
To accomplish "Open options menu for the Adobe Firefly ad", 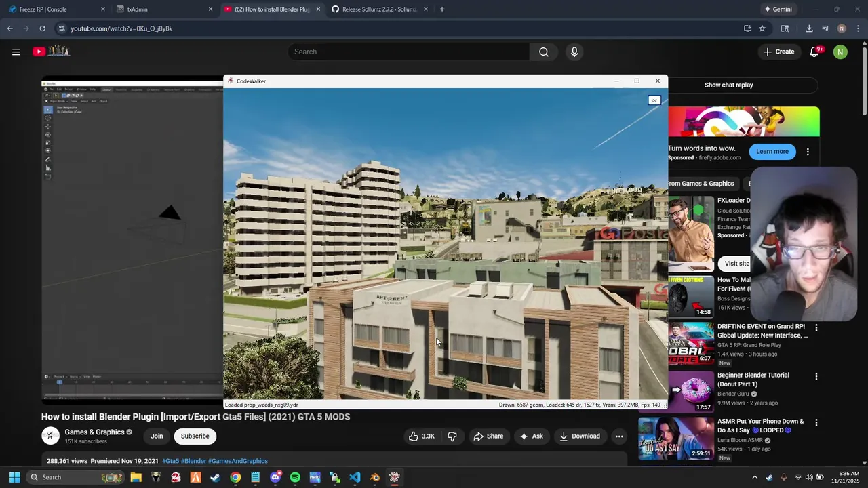I will [x=808, y=152].
